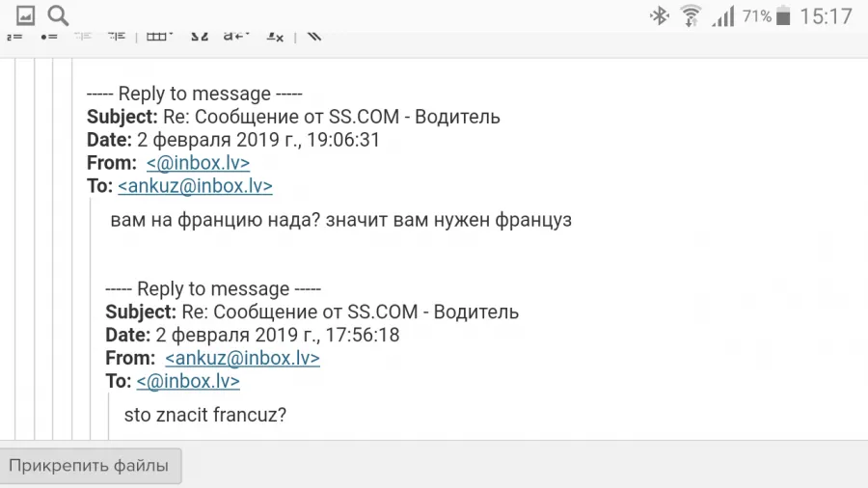Click the special characters icon
Image resolution: width=868 pixels, height=488 pixels.
coord(200,37)
